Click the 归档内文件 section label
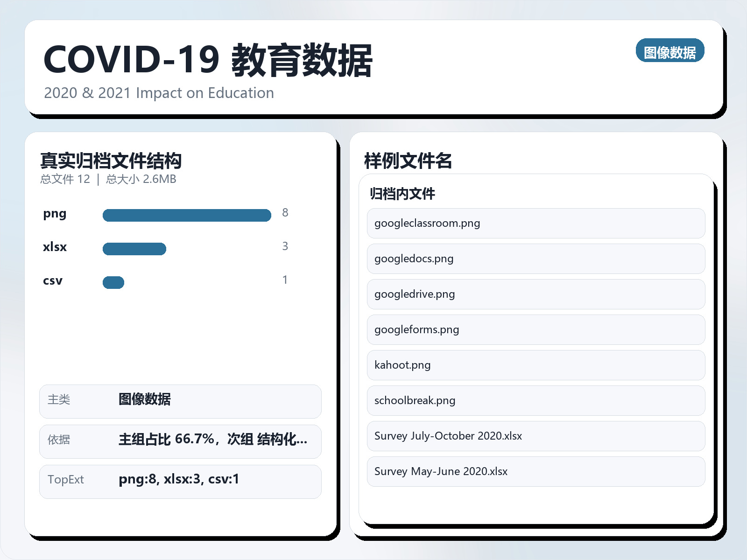This screenshot has height=560, width=747. 402,194
